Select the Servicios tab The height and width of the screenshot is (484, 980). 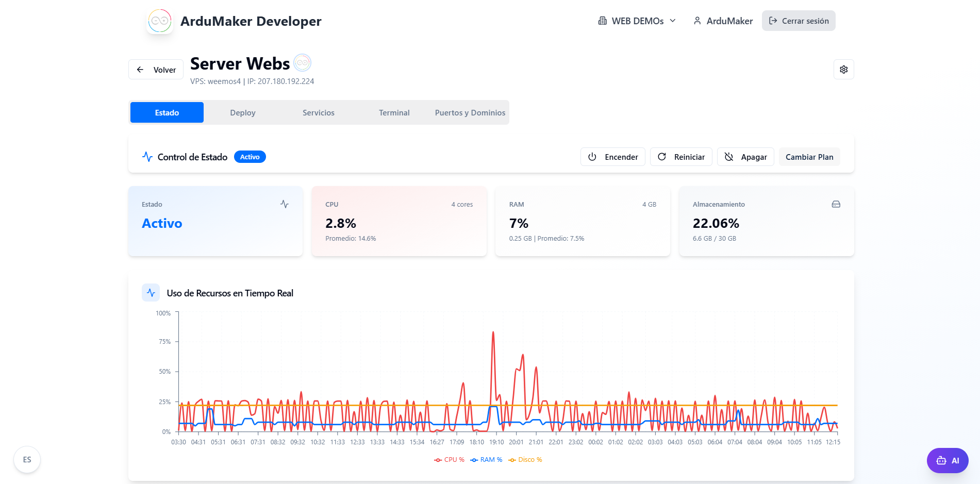(x=319, y=112)
